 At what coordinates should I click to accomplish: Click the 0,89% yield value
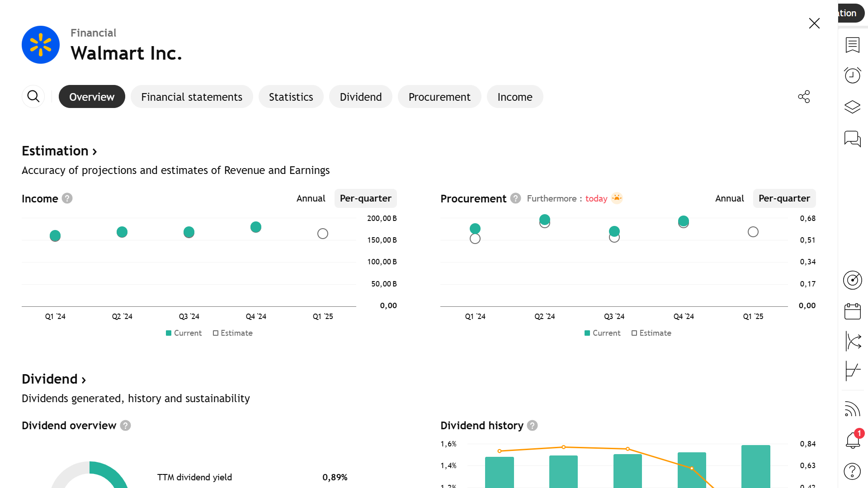(x=335, y=477)
